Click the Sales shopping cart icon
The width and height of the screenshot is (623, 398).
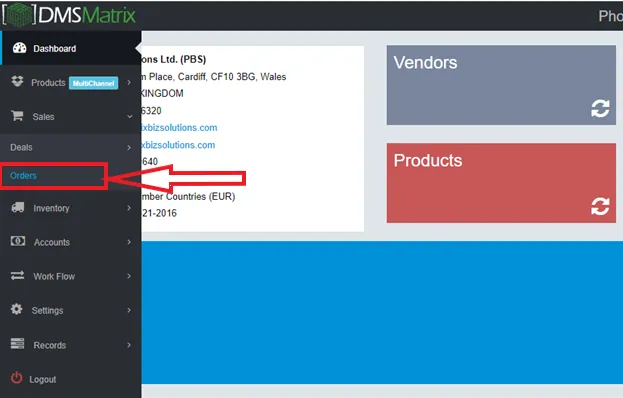click(17, 116)
